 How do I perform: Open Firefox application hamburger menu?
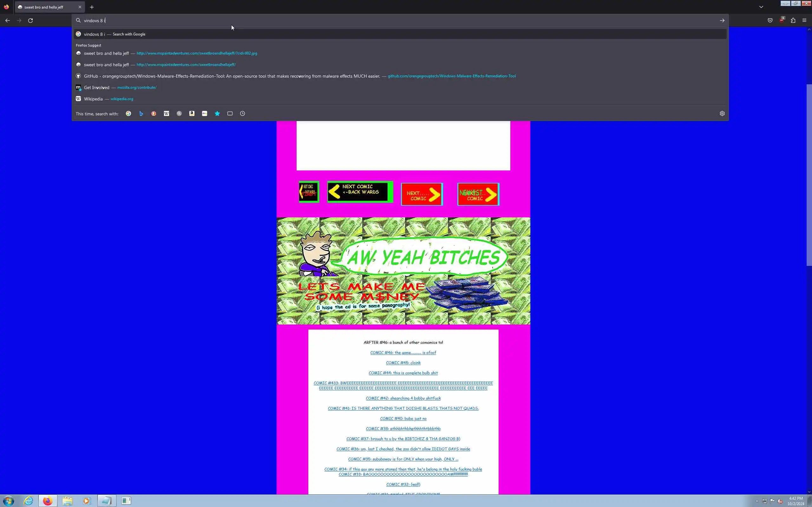click(804, 21)
